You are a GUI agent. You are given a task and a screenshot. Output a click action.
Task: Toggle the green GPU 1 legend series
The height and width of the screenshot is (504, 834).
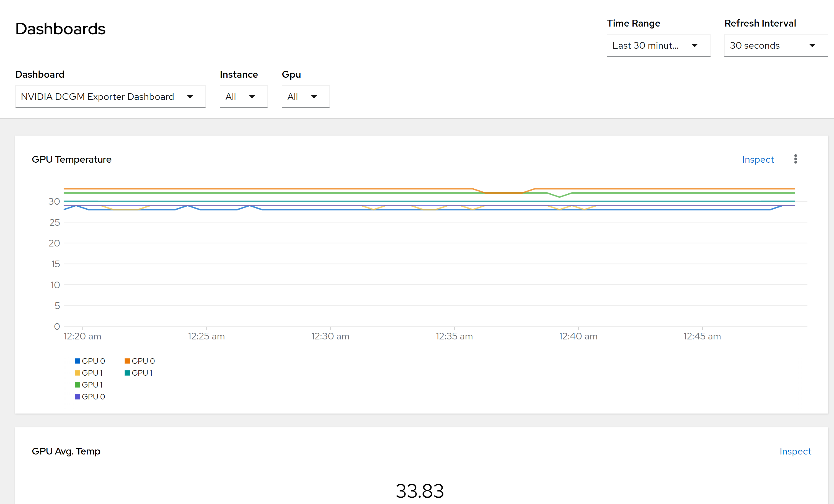[x=89, y=385]
